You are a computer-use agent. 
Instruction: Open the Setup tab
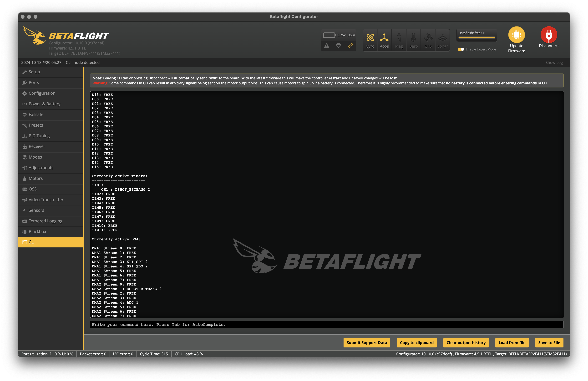click(x=50, y=72)
